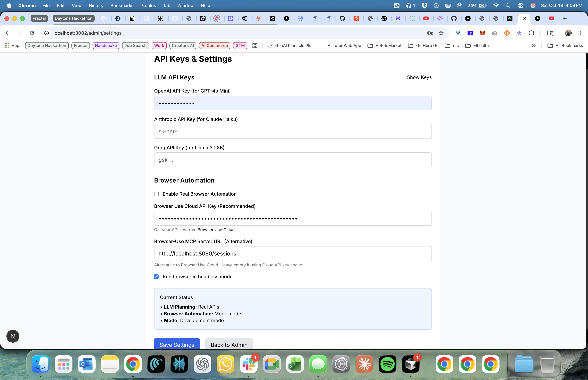Image resolution: width=588 pixels, height=380 pixels.
Task: Open the Next.js dev tools badge
Action: tap(13, 336)
